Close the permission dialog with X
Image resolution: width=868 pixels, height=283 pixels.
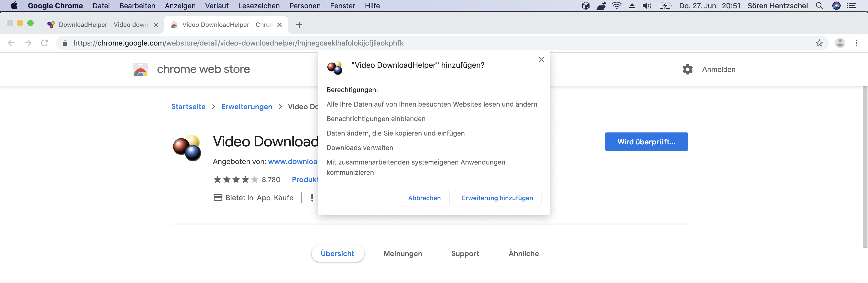click(541, 60)
